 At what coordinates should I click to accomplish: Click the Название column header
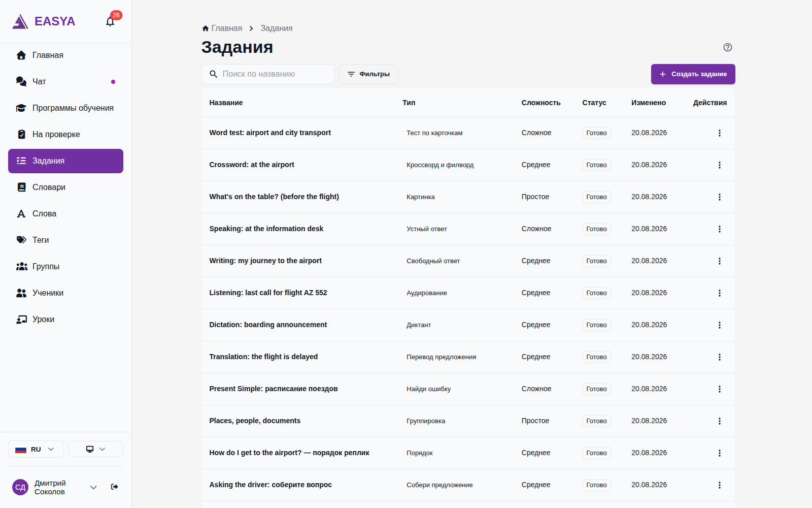[x=226, y=103]
